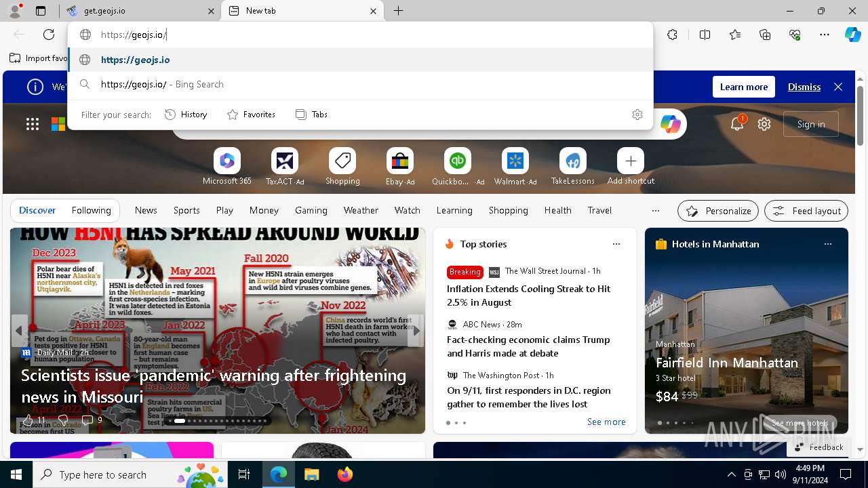
Task: Open the Sports category
Action: (186, 211)
